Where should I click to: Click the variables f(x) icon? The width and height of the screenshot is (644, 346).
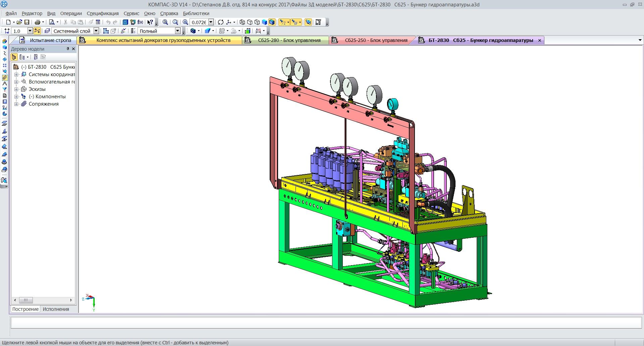140,22
